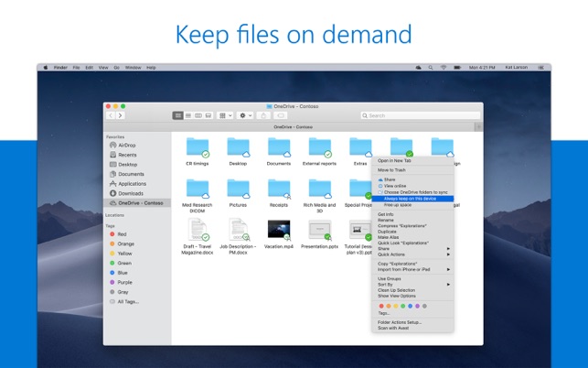This screenshot has width=588, height=368.
Task: Go back with the toolbar back arrow
Action: point(111,115)
